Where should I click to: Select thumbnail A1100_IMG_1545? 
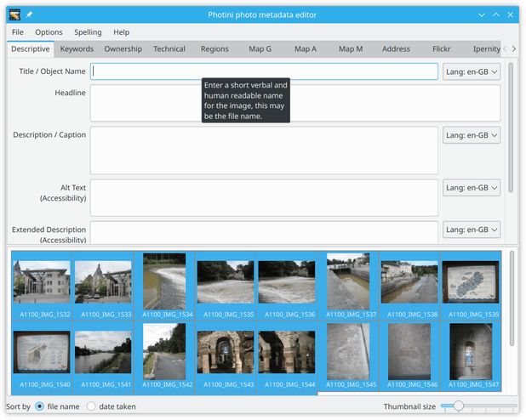click(x=348, y=356)
